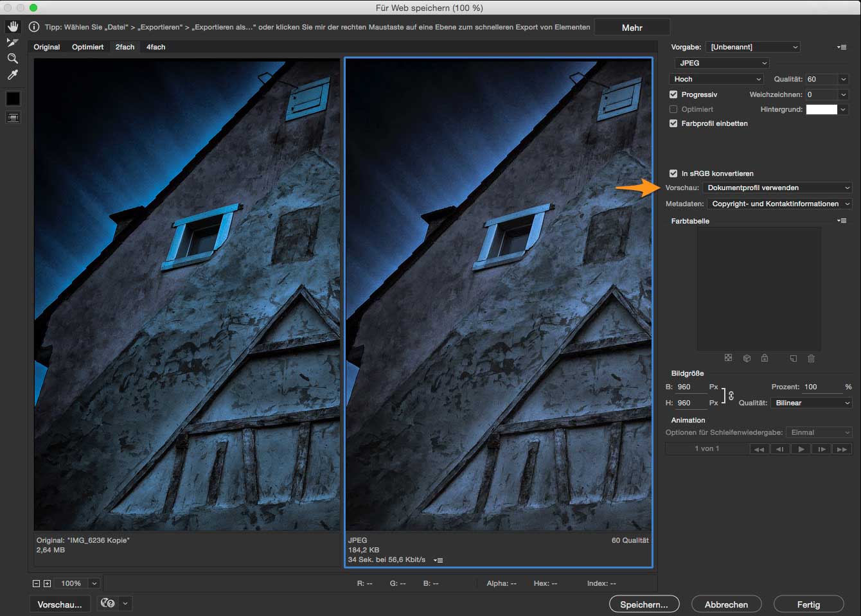The width and height of the screenshot is (861, 616).
Task: Click the white Hintergrund color swatch
Action: [821, 109]
